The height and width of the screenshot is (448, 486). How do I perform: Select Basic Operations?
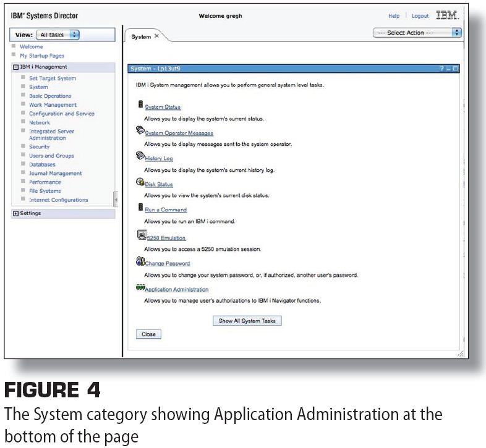click(x=50, y=96)
